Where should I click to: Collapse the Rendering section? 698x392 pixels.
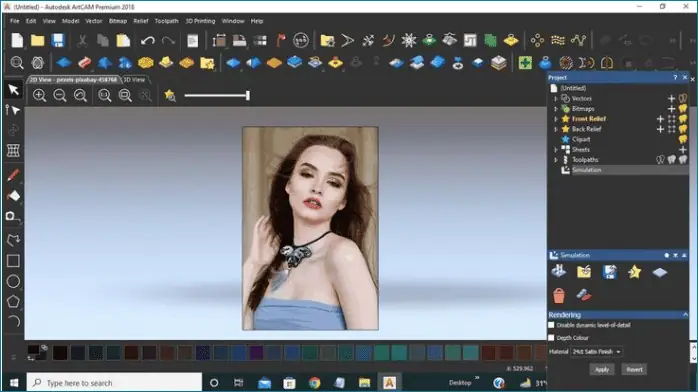pyautogui.click(x=685, y=315)
